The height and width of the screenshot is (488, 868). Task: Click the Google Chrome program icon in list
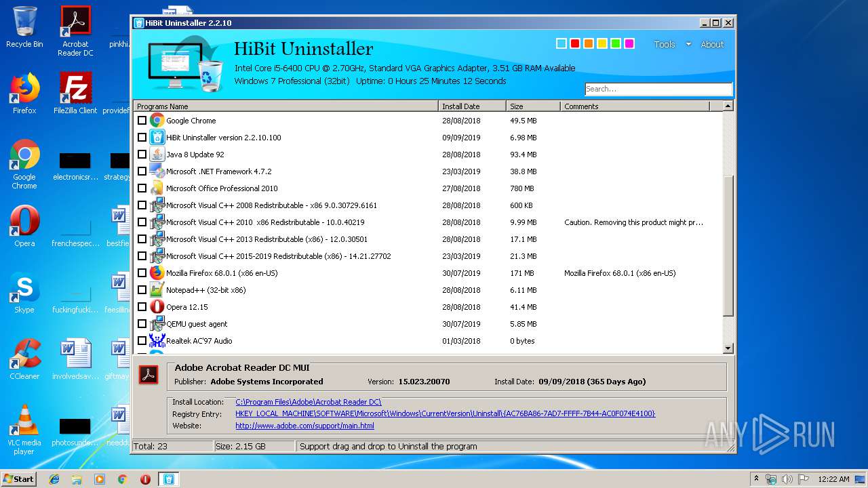tap(157, 121)
